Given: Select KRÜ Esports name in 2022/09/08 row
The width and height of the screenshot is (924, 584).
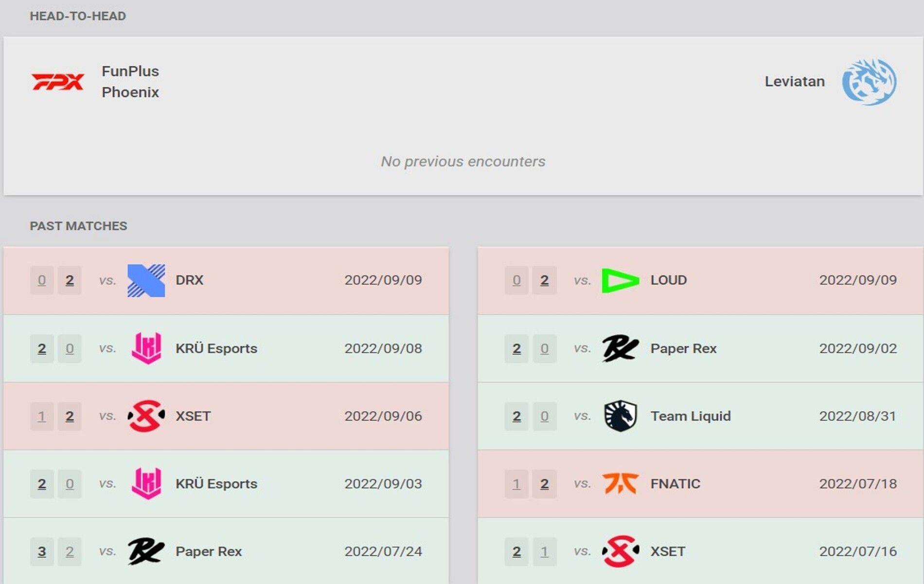Looking at the screenshot, I should [216, 348].
